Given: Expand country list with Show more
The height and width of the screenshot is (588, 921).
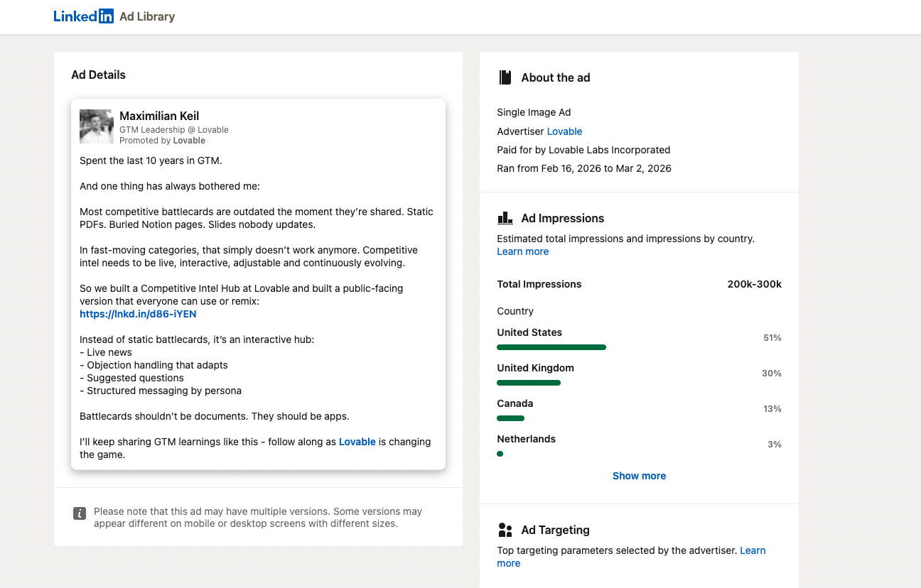Looking at the screenshot, I should click(639, 476).
